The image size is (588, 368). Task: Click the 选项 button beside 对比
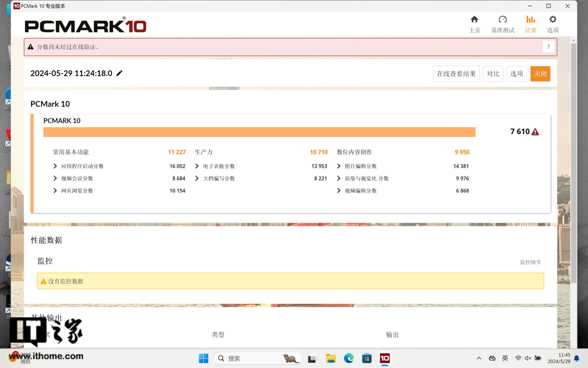pos(517,74)
